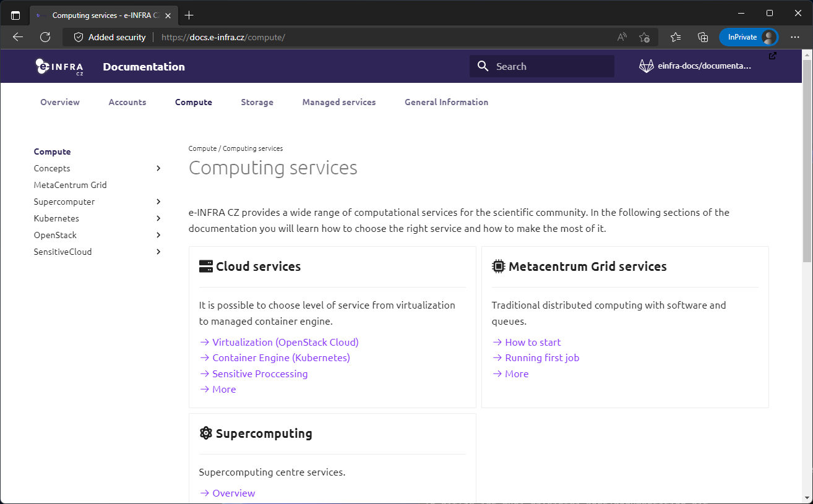Add this page to favorites star icon

coord(644,37)
